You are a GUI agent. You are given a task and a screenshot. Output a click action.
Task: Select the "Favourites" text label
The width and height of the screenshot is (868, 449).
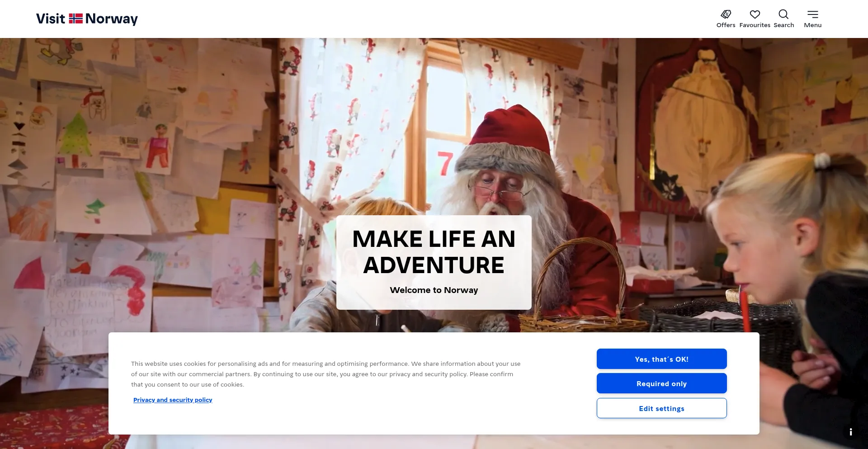(755, 25)
